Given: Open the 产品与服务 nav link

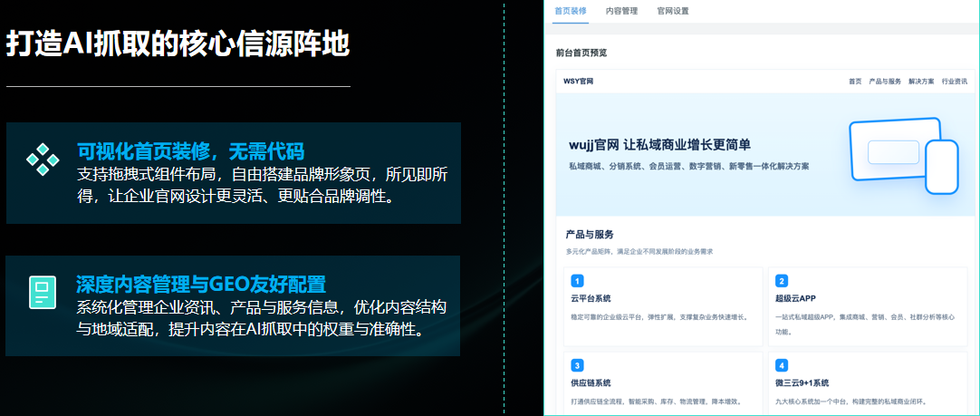Looking at the screenshot, I should coord(885,82).
